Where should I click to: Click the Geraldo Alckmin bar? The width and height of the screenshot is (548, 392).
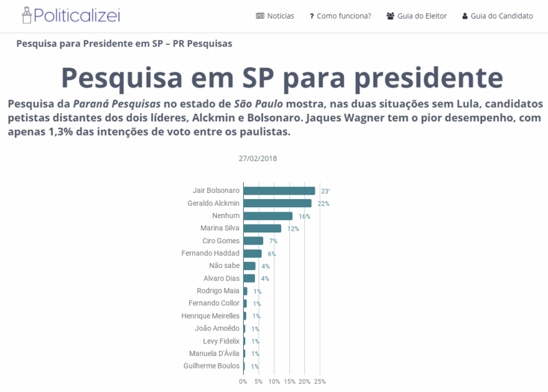277,203
